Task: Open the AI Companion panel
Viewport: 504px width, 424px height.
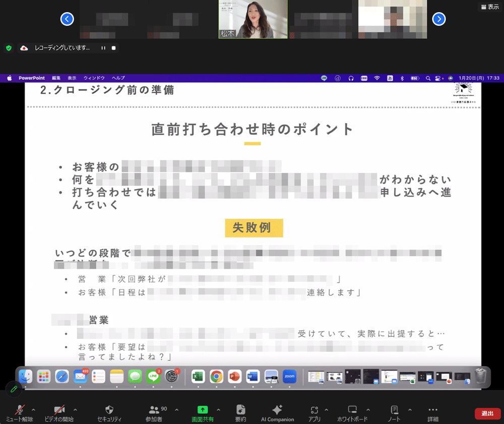Action: [277, 412]
